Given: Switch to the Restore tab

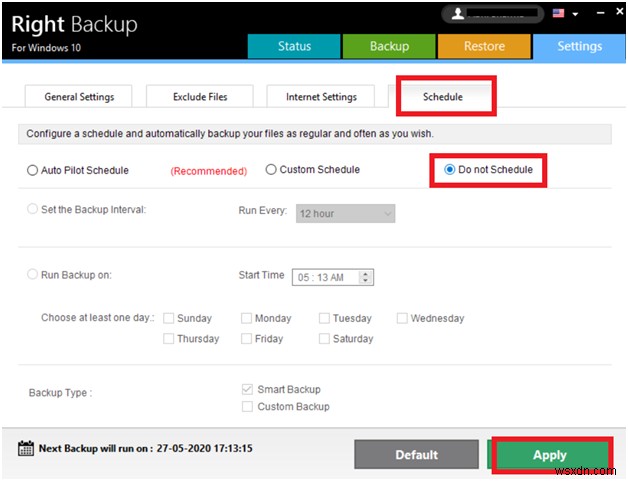Looking at the screenshot, I should tap(484, 46).
